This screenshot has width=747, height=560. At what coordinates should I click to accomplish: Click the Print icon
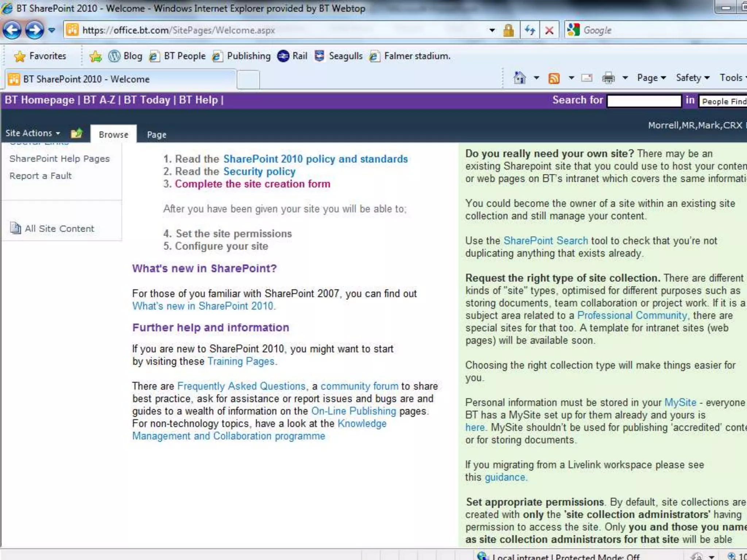coord(608,78)
